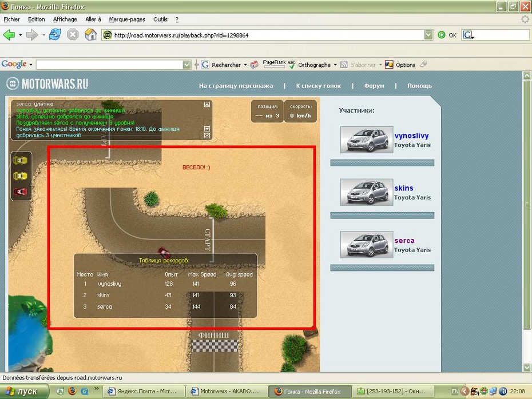Select the red car icon in sidebar
532x399 pixels.
pos(21,191)
